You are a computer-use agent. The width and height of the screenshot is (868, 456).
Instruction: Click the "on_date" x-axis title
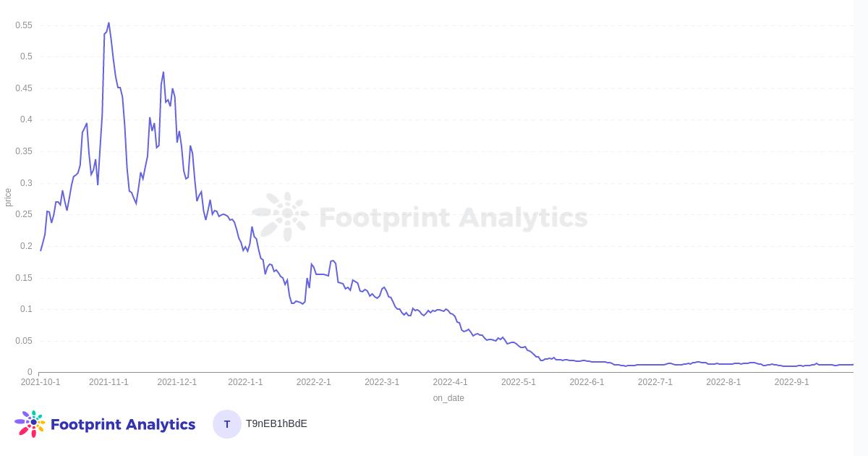point(448,398)
